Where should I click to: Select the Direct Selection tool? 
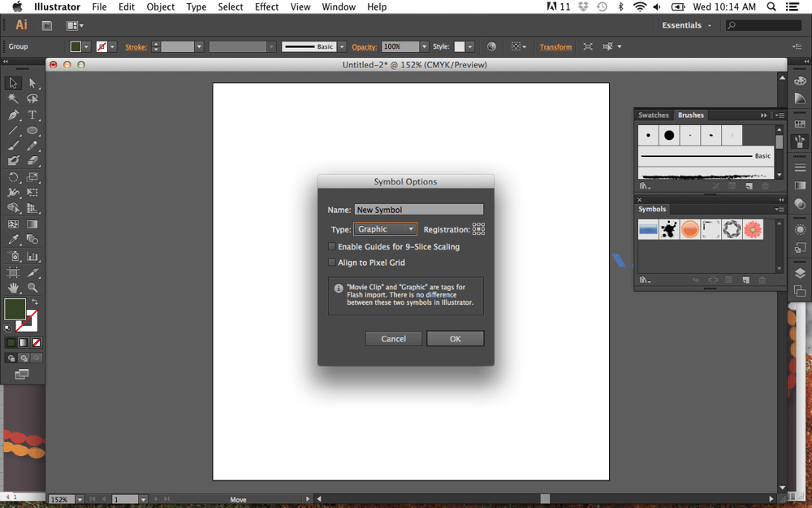click(x=32, y=83)
